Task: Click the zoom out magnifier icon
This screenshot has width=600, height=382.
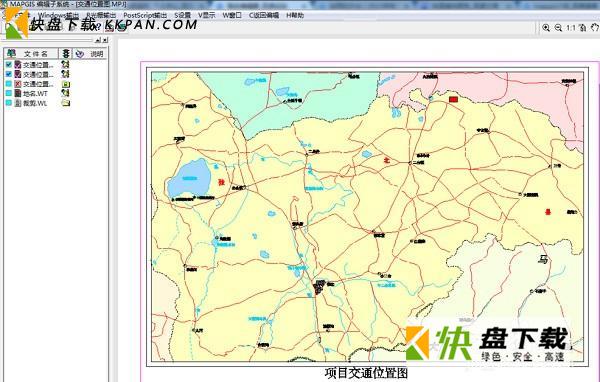Action: tap(558, 28)
